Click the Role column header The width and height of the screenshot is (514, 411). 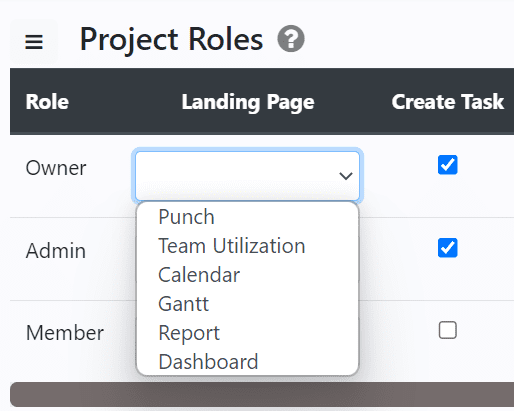[x=47, y=102]
